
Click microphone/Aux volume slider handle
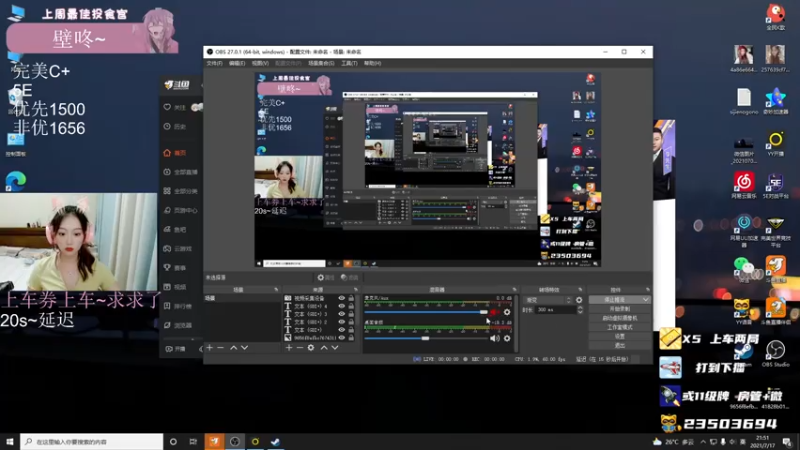point(483,312)
